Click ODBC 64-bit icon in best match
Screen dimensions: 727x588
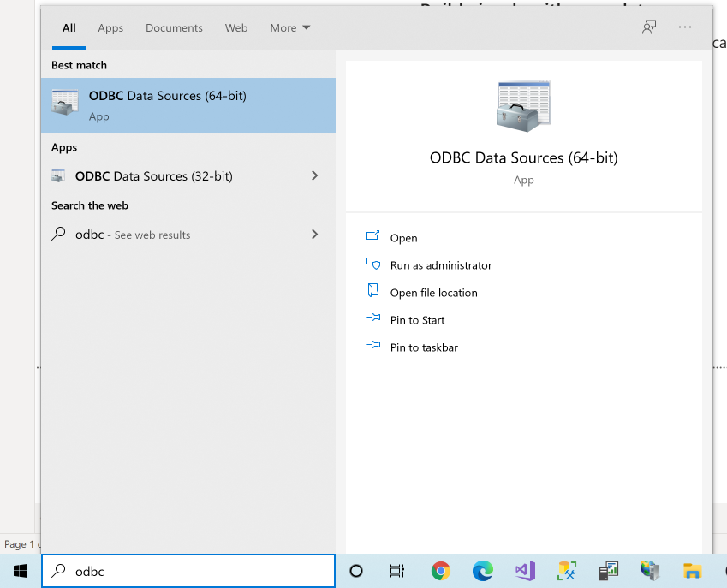pos(65,103)
